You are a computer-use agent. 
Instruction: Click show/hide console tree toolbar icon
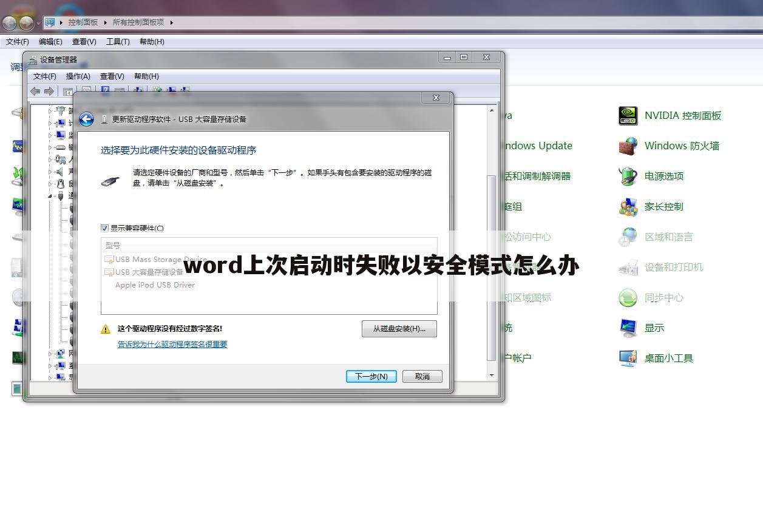[68, 92]
